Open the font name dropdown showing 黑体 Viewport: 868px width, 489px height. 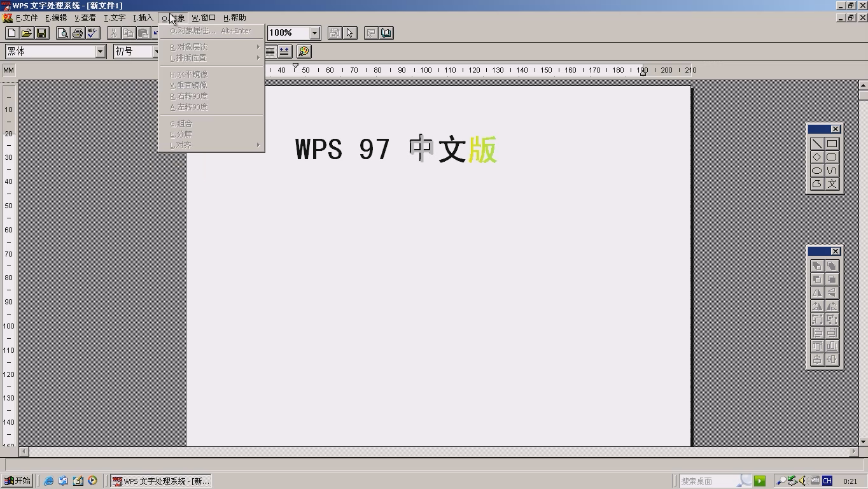(101, 52)
